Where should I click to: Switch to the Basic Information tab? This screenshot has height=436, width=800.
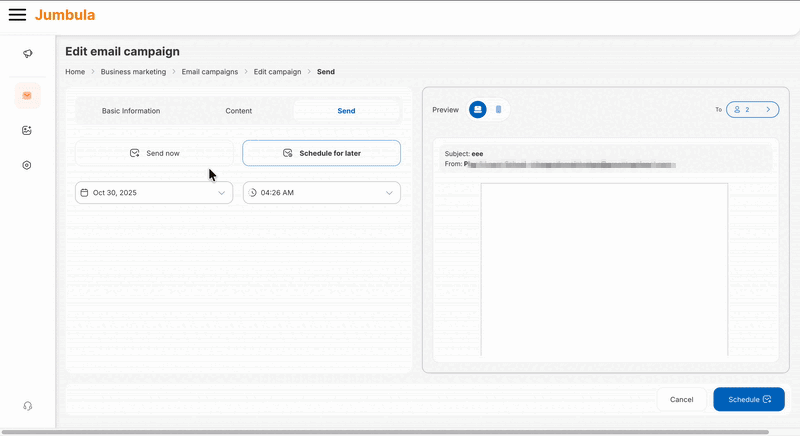(x=131, y=111)
